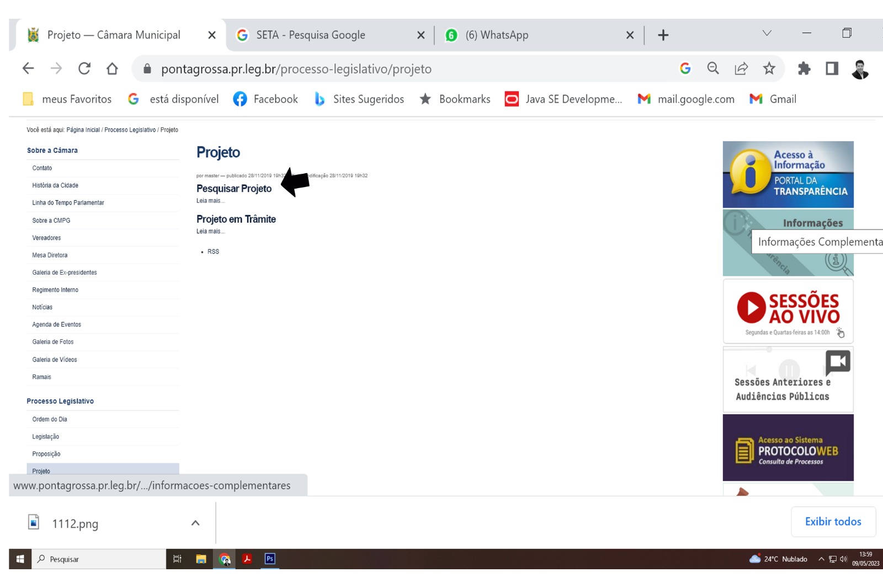Go to the browser home page icon
The image size is (883, 588).
(112, 68)
